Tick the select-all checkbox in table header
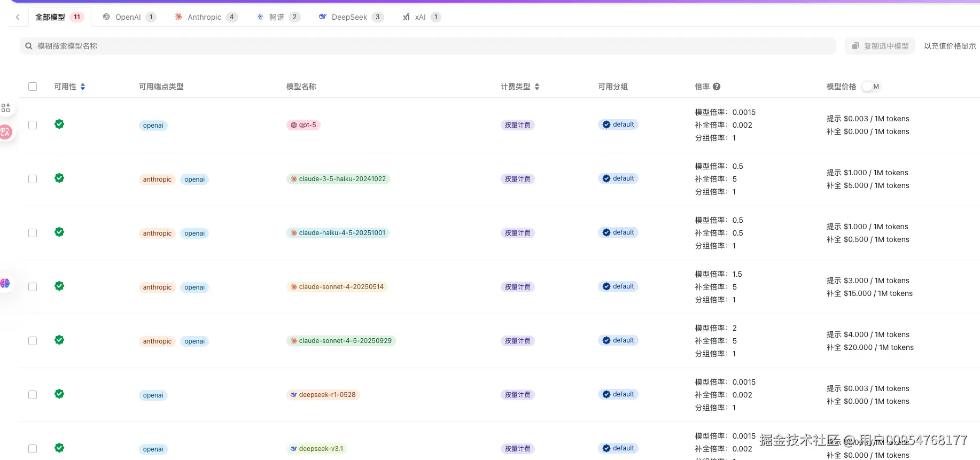 pos(33,87)
